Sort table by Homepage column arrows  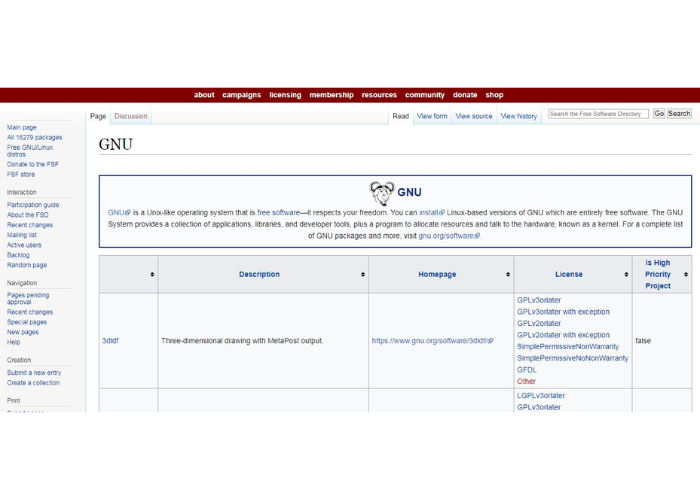(508, 275)
